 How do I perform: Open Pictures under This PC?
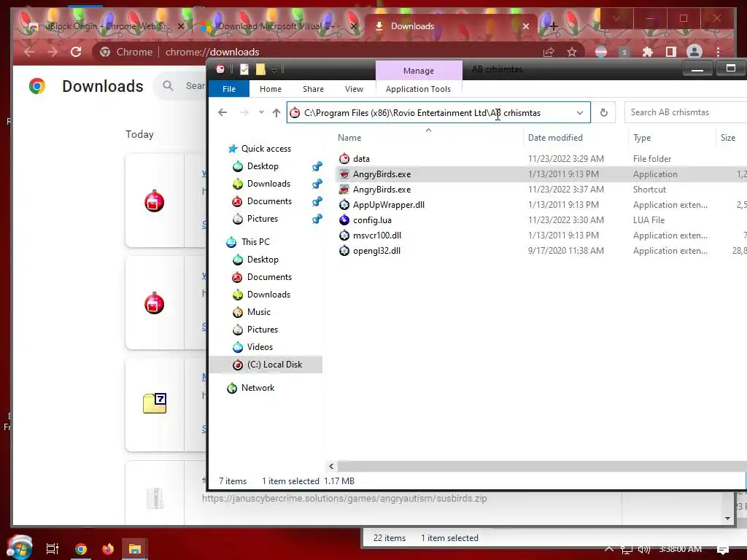[x=262, y=330]
